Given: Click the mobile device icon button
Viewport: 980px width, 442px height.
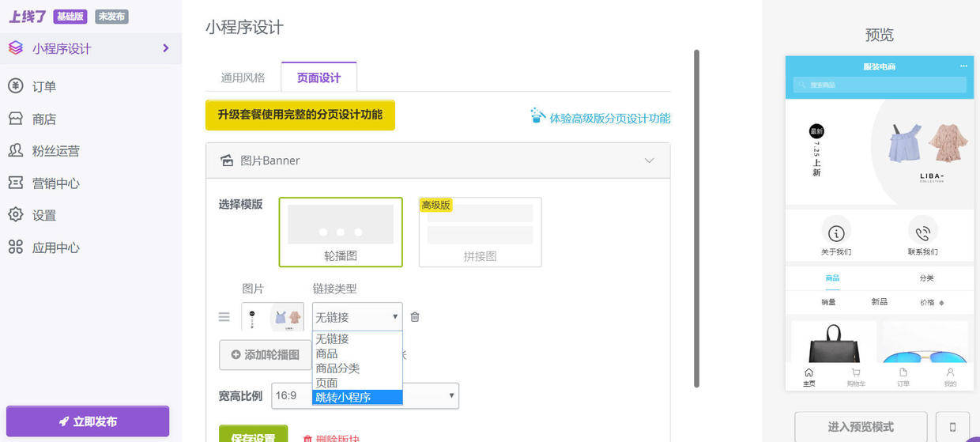Looking at the screenshot, I should coord(952,426).
